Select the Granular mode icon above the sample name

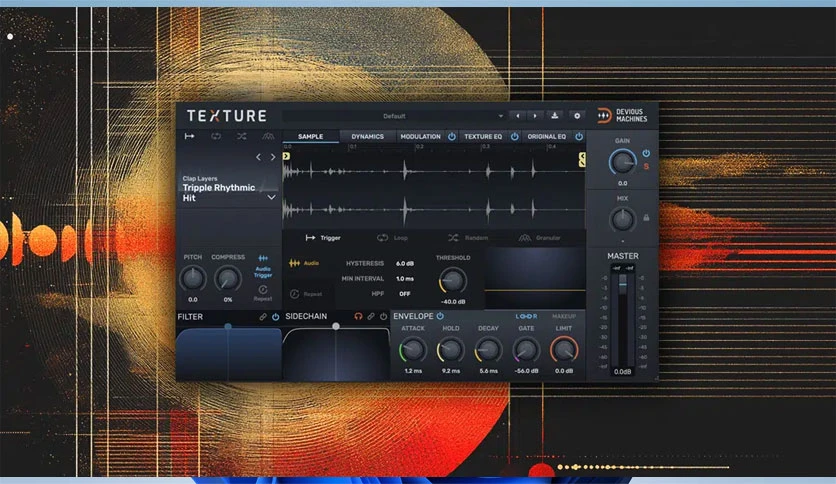coord(268,136)
